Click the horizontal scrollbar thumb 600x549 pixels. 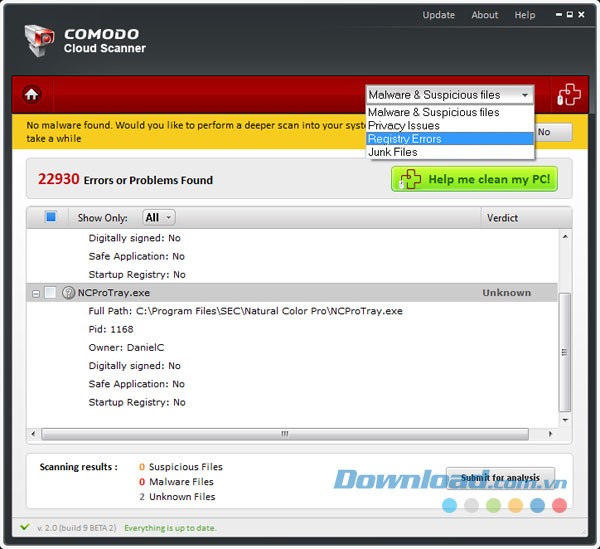285,433
